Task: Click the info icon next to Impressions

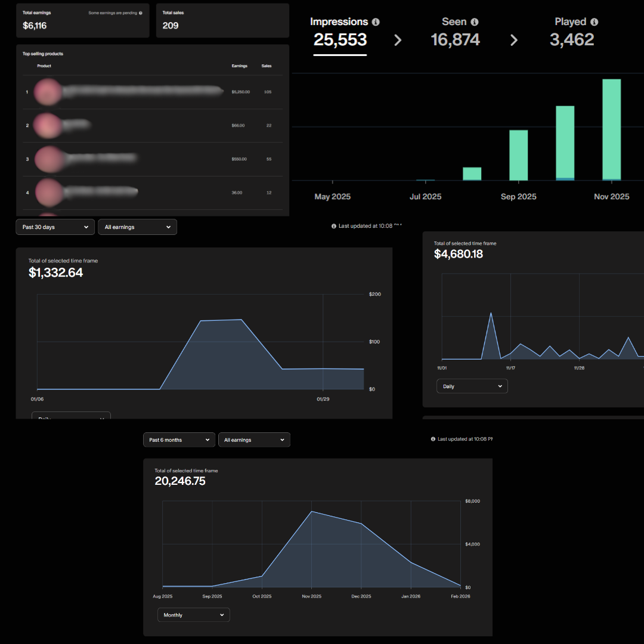Action: [x=376, y=22]
